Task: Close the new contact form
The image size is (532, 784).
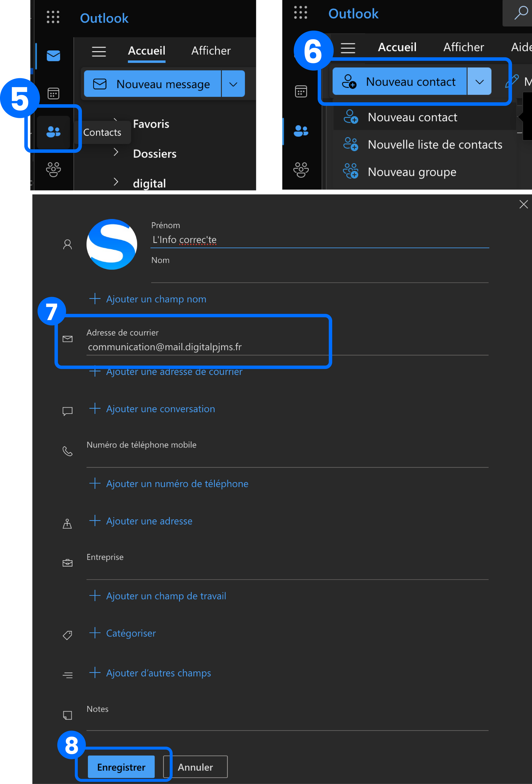Action: (x=523, y=204)
